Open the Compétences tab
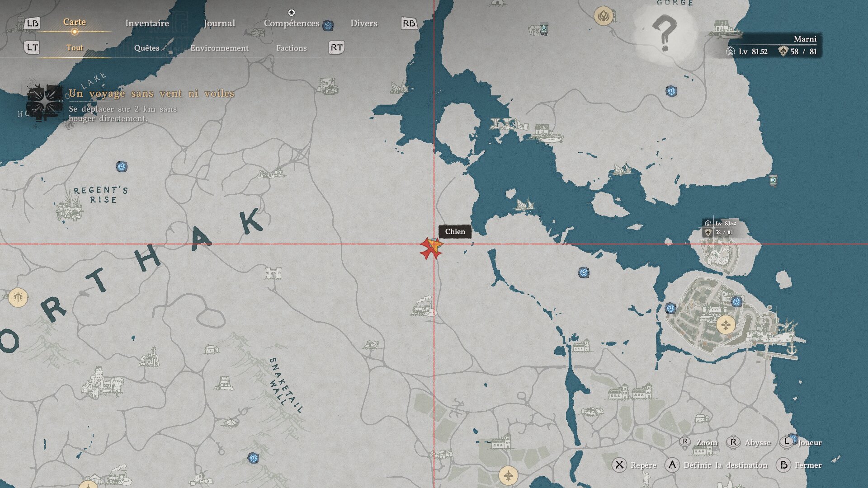 click(292, 23)
